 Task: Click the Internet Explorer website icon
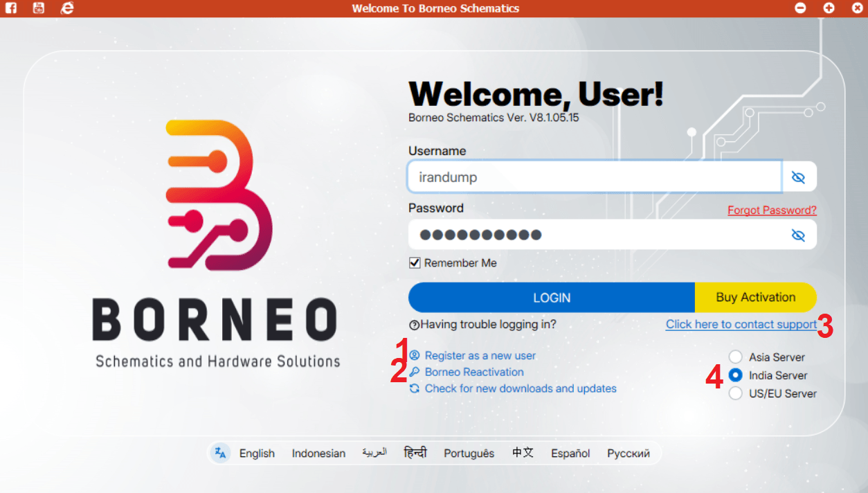pos(67,8)
